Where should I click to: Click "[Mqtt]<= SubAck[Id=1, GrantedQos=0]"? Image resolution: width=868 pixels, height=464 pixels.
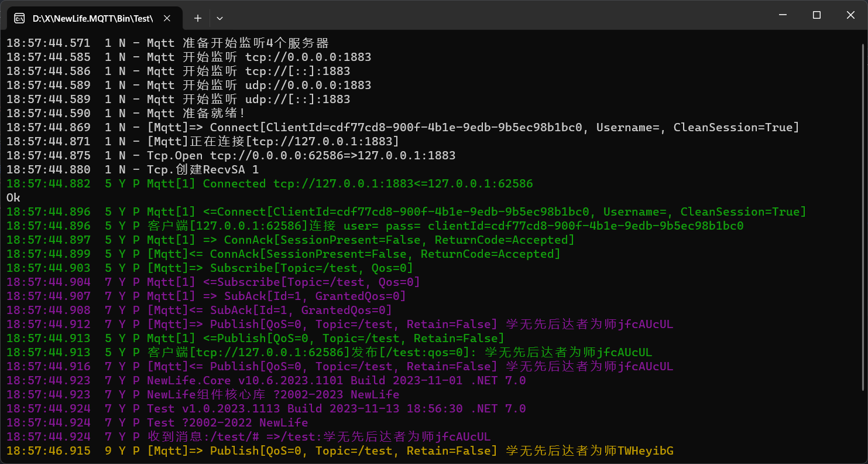point(269,310)
